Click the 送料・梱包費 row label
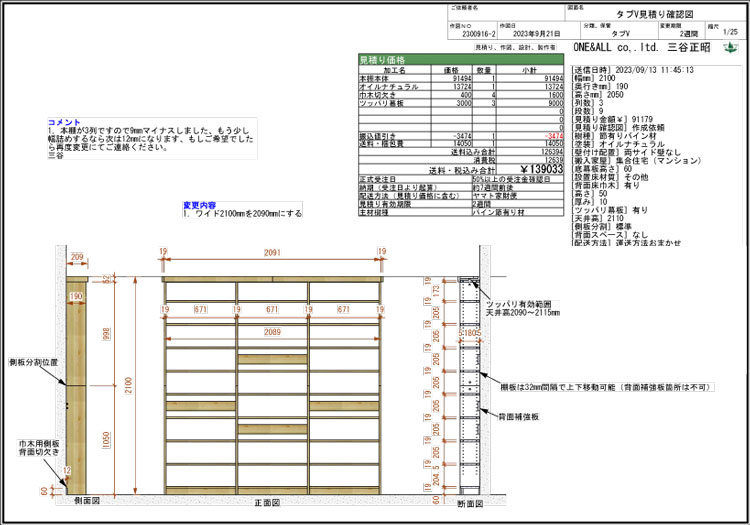This screenshot has height=525, width=750. coord(381,143)
